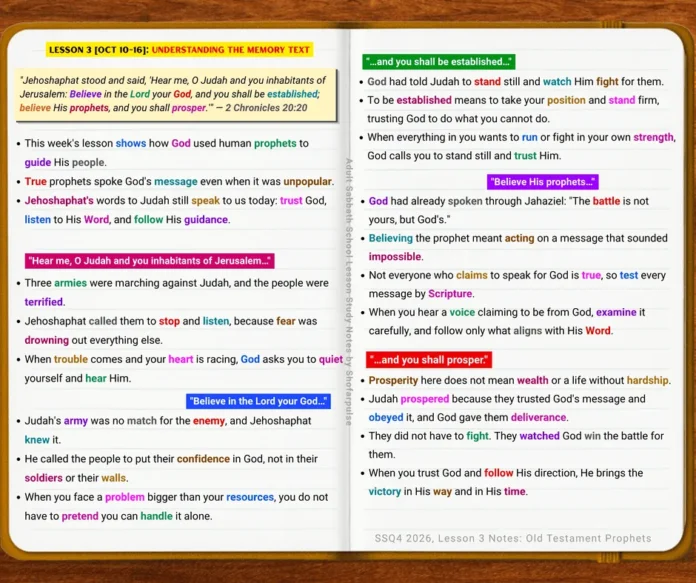Image resolution: width=696 pixels, height=583 pixels.
Task: Click the purple word 'watched'
Action: [x=539, y=436]
